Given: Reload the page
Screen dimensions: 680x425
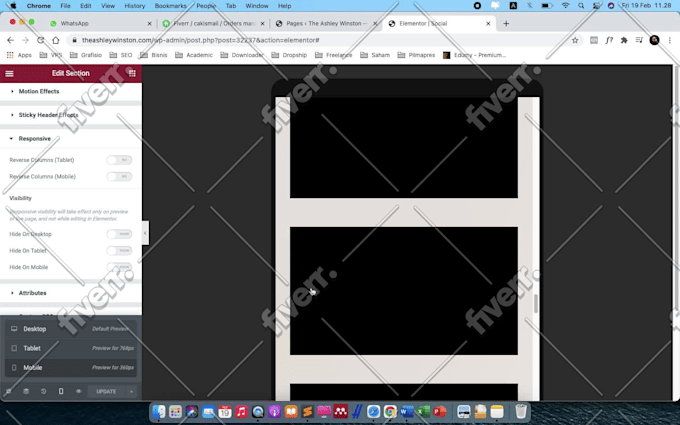Looking at the screenshot, I should click(40, 40).
